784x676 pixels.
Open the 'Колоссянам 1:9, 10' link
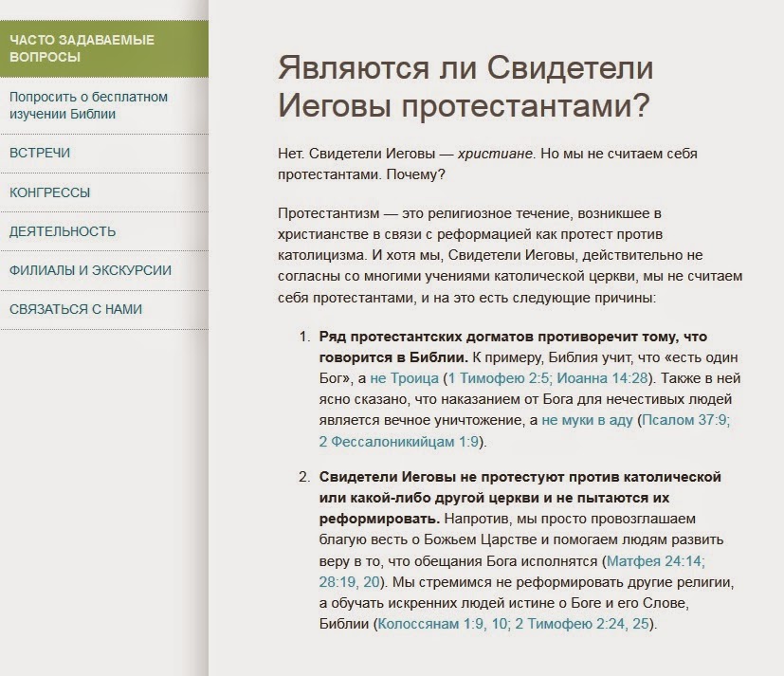pyautogui.click(x=442, y=624)
